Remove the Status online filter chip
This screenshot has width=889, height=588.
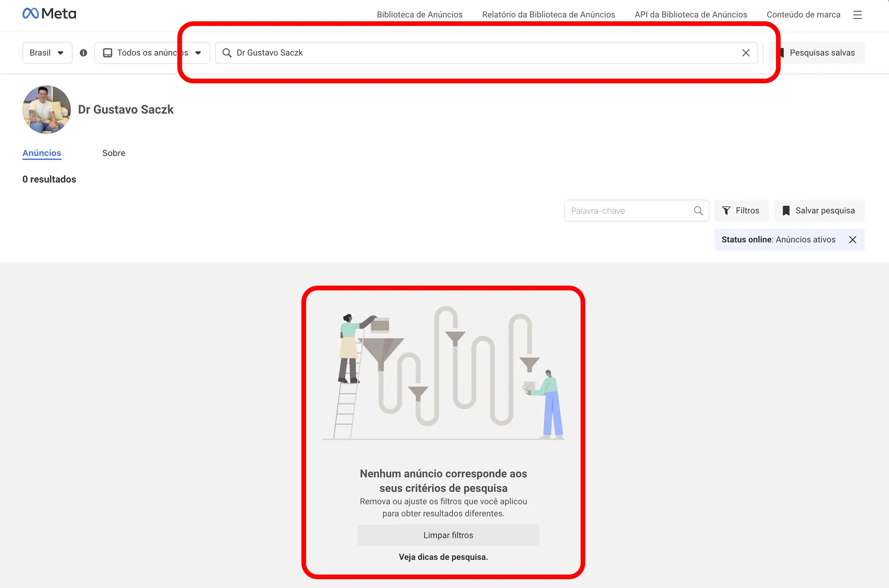pos(853,240)
